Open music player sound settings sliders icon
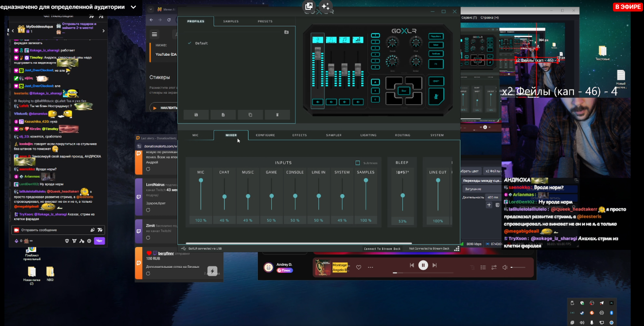 pyautogui.click(x=494, y=267)
